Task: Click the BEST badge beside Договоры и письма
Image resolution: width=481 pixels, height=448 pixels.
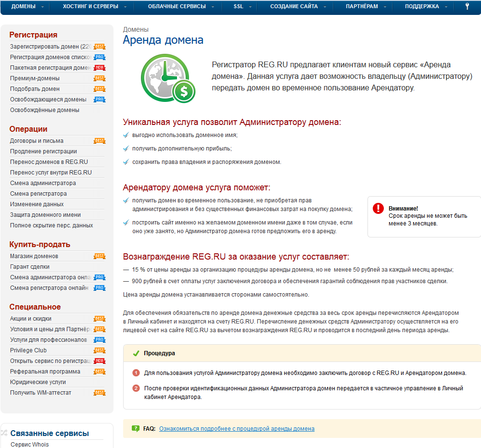Action: pyautogui.click(x=100, y=141)
